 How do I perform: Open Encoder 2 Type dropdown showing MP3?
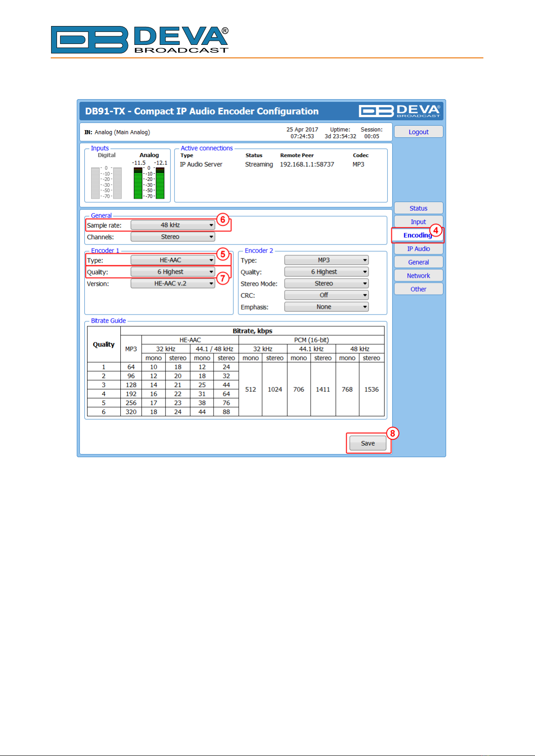326,260
